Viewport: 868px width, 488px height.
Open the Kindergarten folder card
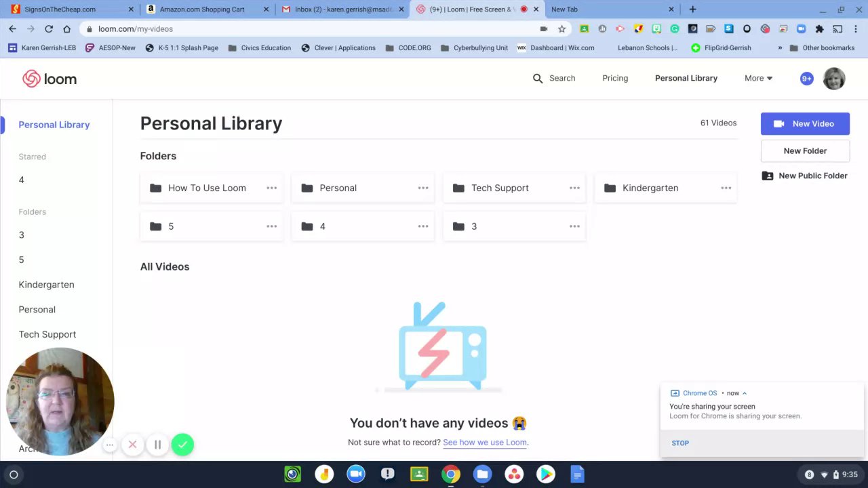(x=666, y=188)
